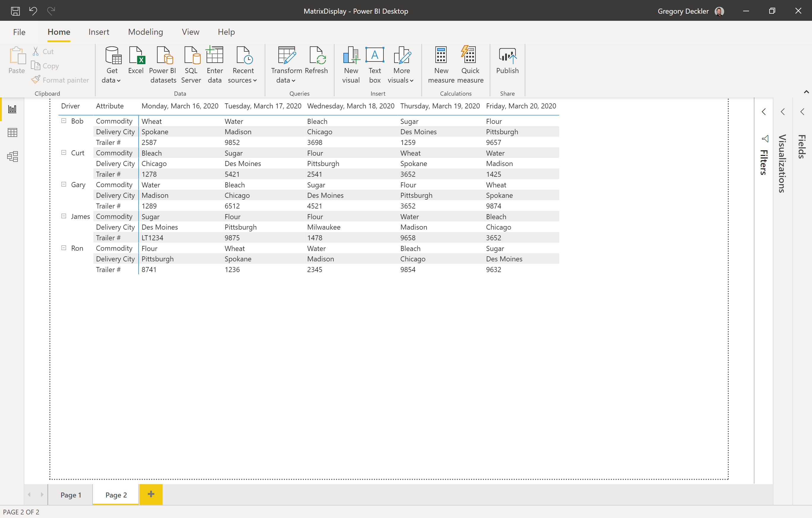Screen dimensions: 812x518
Task: Open the File menu
Action: 19,32
